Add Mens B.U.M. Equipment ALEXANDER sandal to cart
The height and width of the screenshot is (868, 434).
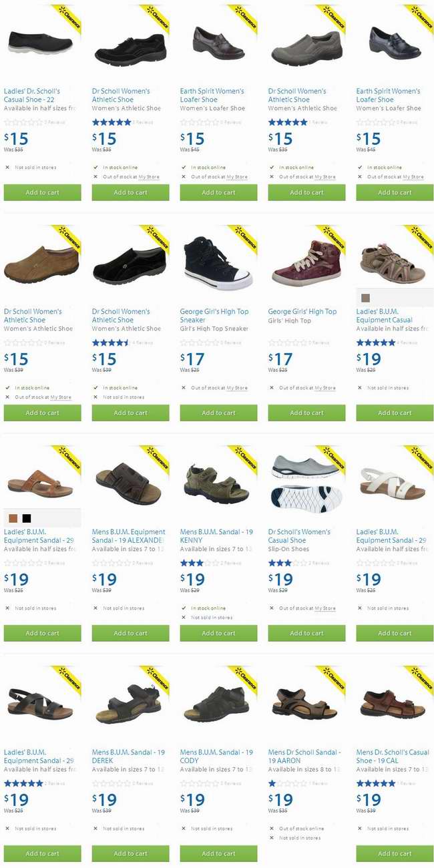[x=130, y=633]
